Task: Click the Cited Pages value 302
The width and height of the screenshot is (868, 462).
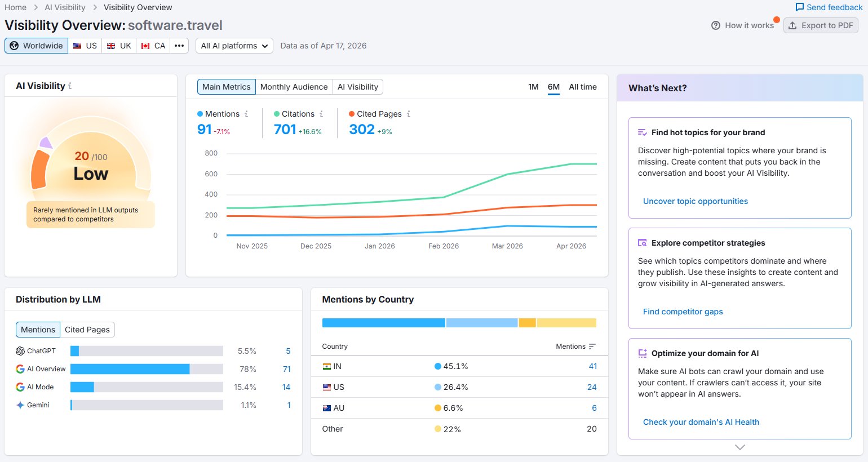Action: coord(362,130)
